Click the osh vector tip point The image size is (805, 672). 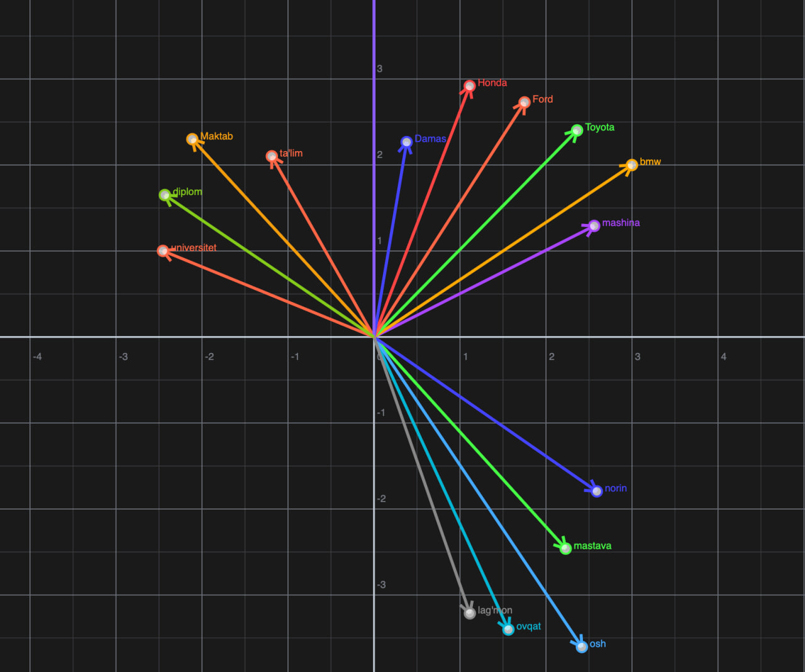tap(582, 646)
